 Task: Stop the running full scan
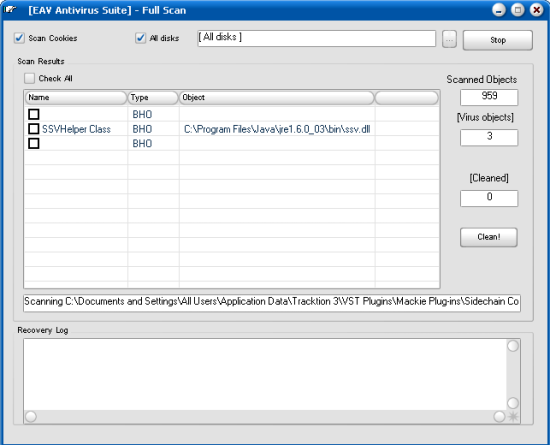498,40
